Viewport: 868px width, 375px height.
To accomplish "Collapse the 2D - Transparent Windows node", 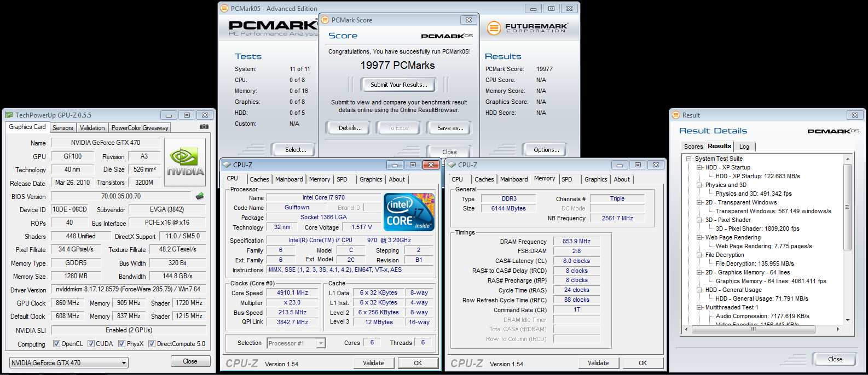I will [699, 202].
